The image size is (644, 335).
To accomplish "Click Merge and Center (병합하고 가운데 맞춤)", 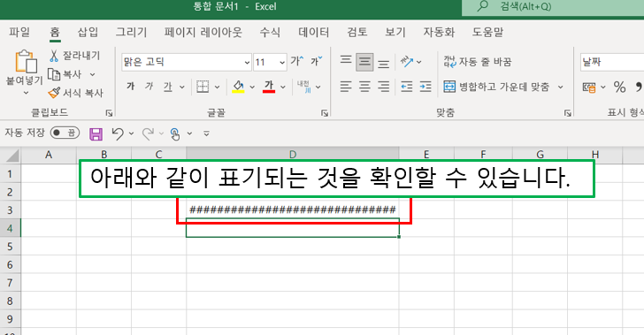I will click(x=496, y=87).
